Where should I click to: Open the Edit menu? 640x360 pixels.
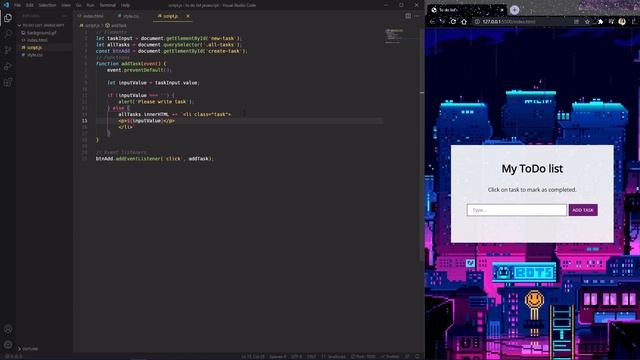pyautogui.click(x=30, y=5)
